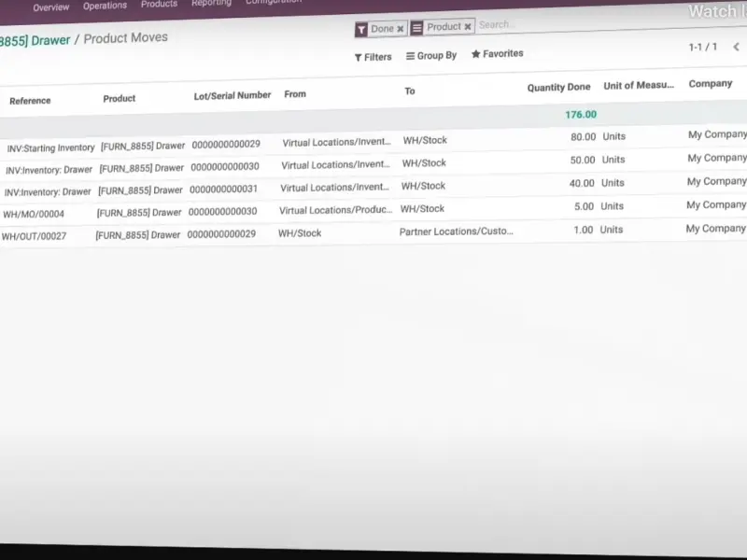Open the WH/MO/00004 move row
The height and width of the screenshot is (560, 747).
coord(34,214)
